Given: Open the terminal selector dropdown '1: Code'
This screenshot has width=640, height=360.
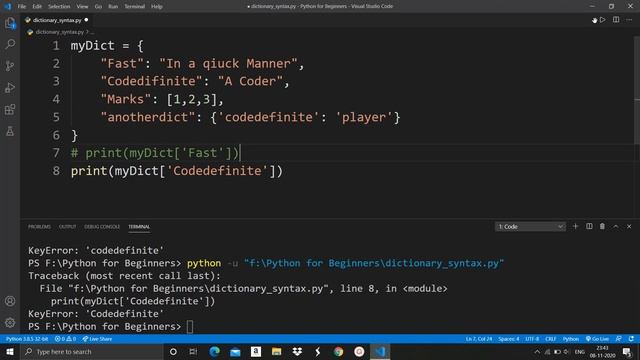Looking at the screenshot, I should click(530, 227).
